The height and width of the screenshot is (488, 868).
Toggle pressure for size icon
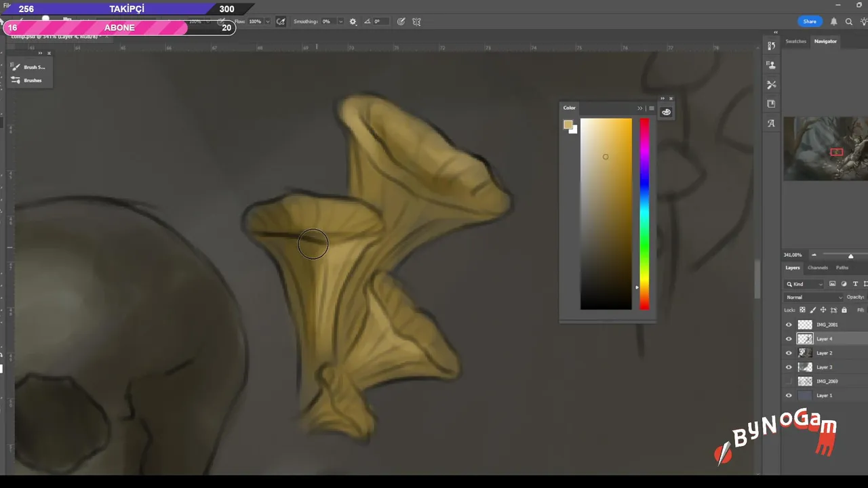click(x=401, y=22)
